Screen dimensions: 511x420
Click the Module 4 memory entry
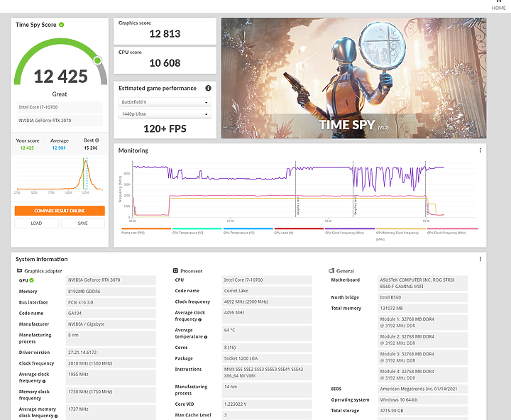point(423,375)
